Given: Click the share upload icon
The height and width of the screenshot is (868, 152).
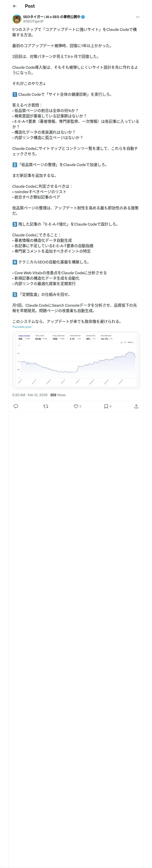Looking at the screenshot, I should (136, 406).
